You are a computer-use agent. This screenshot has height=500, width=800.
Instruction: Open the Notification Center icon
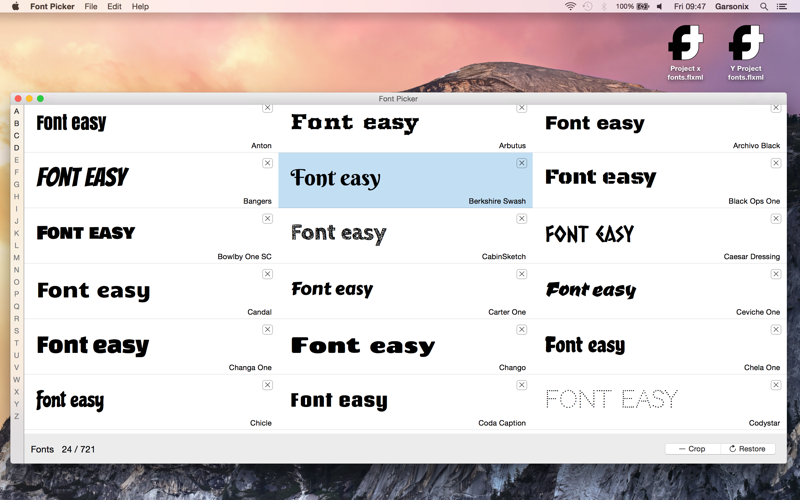tap(782, 7)
